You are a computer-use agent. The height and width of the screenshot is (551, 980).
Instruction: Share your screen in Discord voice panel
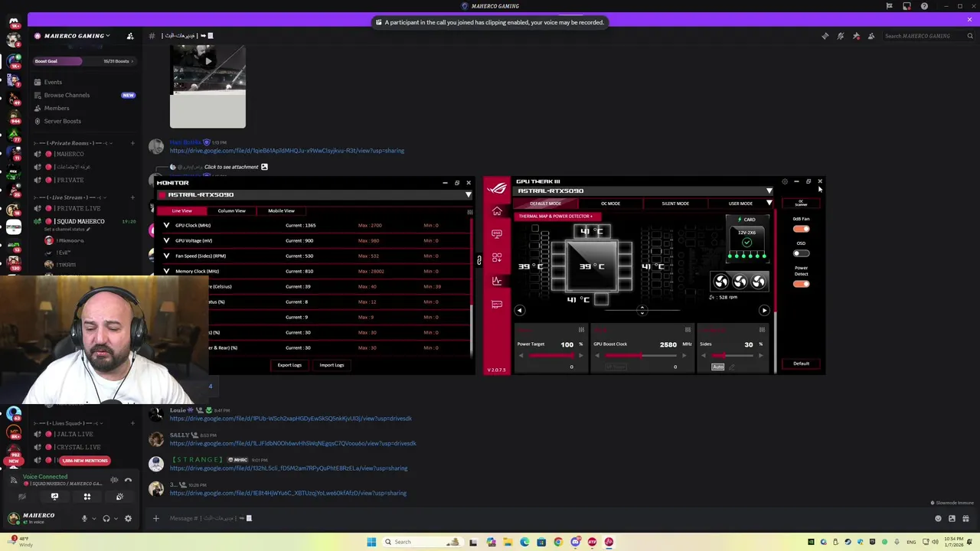coord(54,497)
